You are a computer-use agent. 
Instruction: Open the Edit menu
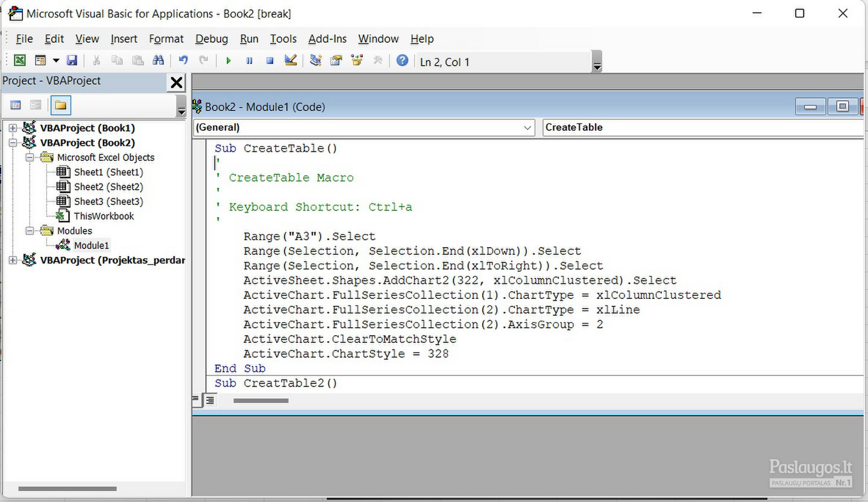coord(54,39)
